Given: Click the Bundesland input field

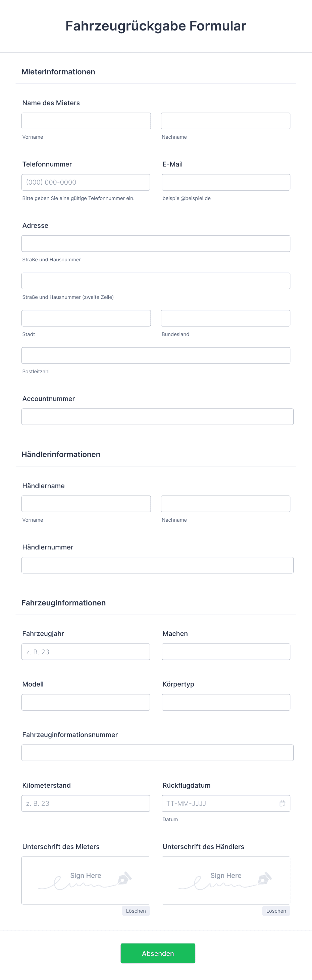Looking at the screenshot, I should coord(225,318).
